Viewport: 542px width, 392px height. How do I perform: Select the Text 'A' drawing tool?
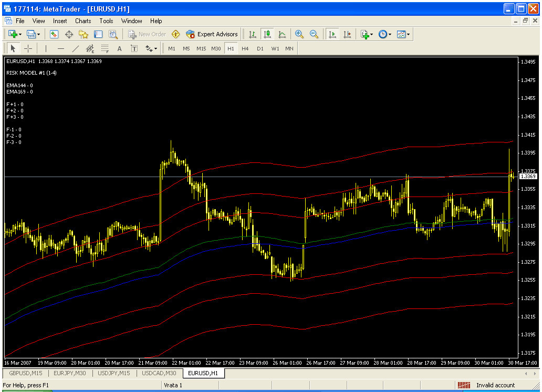point(119,48)
